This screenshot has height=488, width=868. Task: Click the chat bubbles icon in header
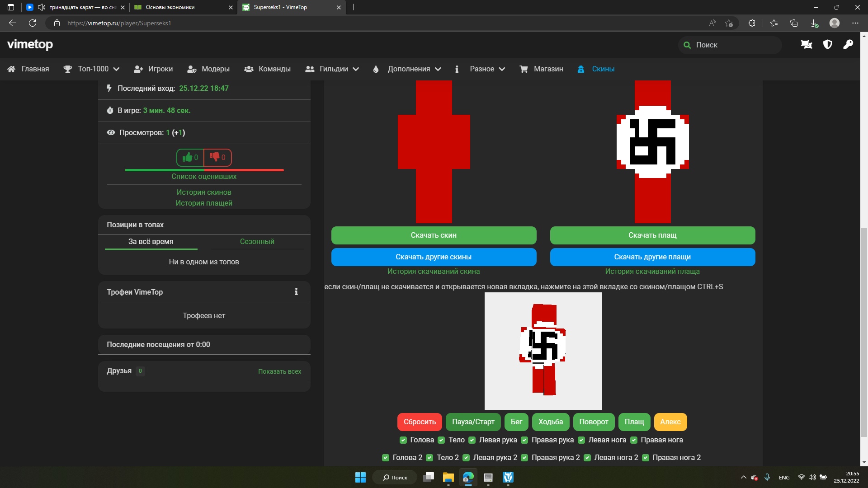coord(807,44)
